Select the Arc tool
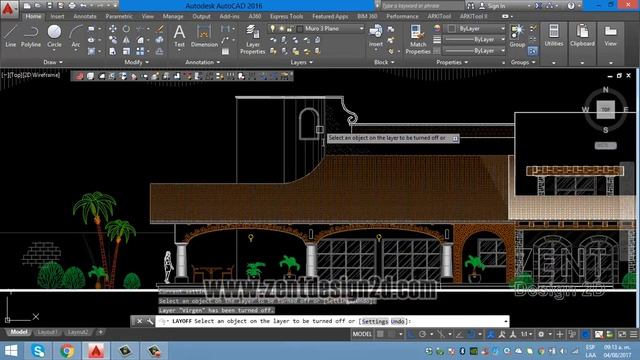The width and height of the screenshot is (640, 360). (x=76, y=36)
